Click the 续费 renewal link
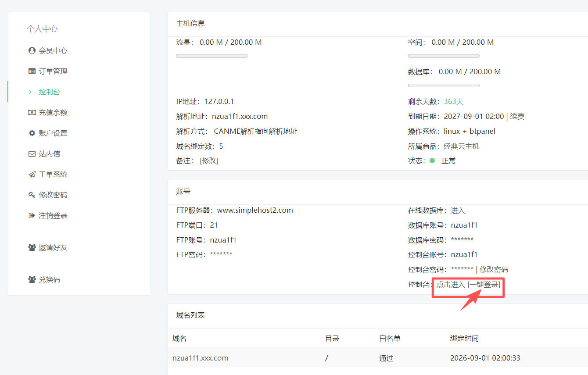This screenshot has width=588, height=375. tap(517, 116)
